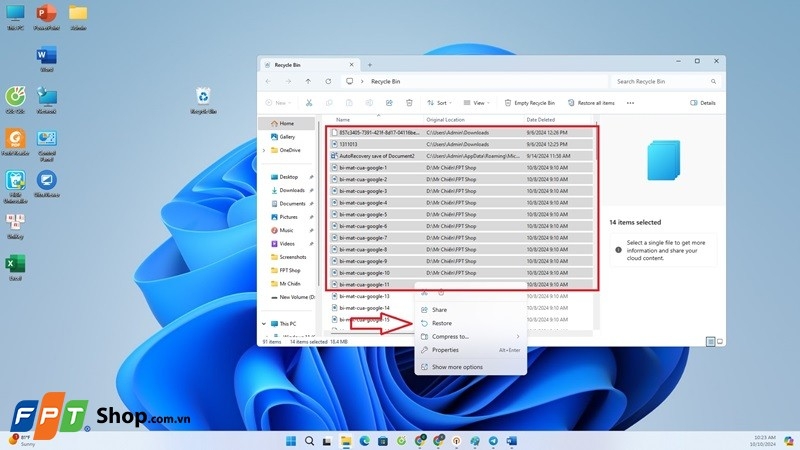
Task: Select file bi-mat-cua-google-5
Action: point(461,215)
